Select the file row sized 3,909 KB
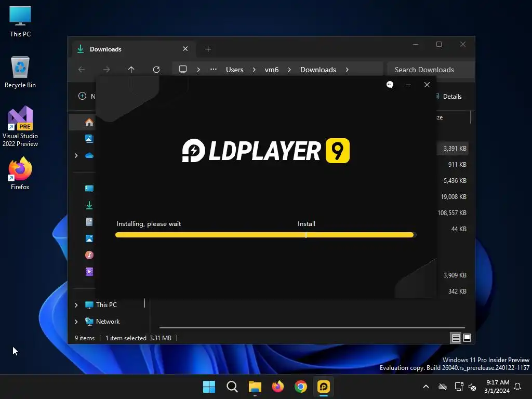The width and height of the screenshot is (532, 399). click(455, 275)
